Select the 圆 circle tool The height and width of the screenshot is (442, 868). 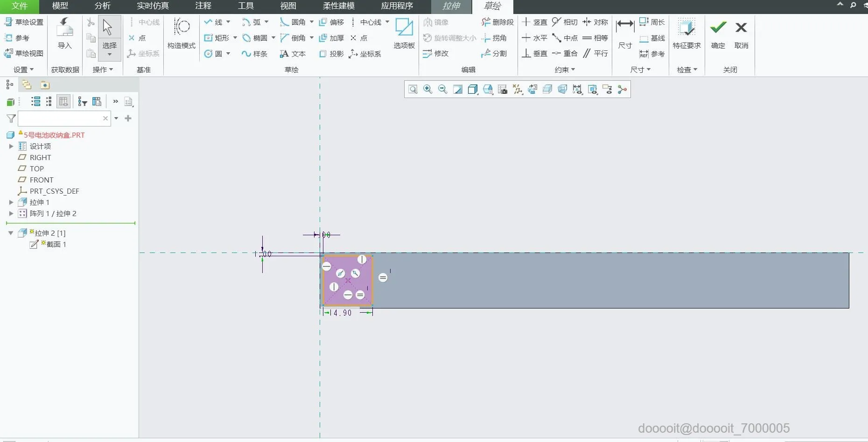point(213,54)
